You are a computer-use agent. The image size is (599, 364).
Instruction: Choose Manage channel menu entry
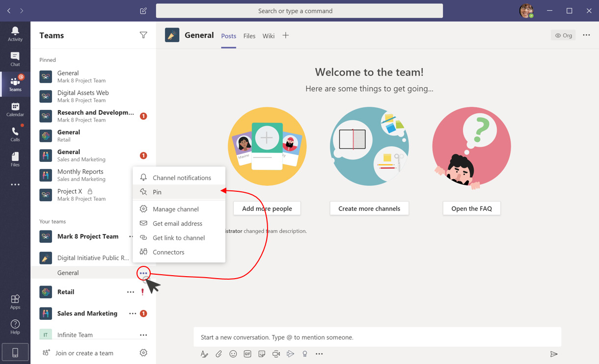tap(179, 209)
